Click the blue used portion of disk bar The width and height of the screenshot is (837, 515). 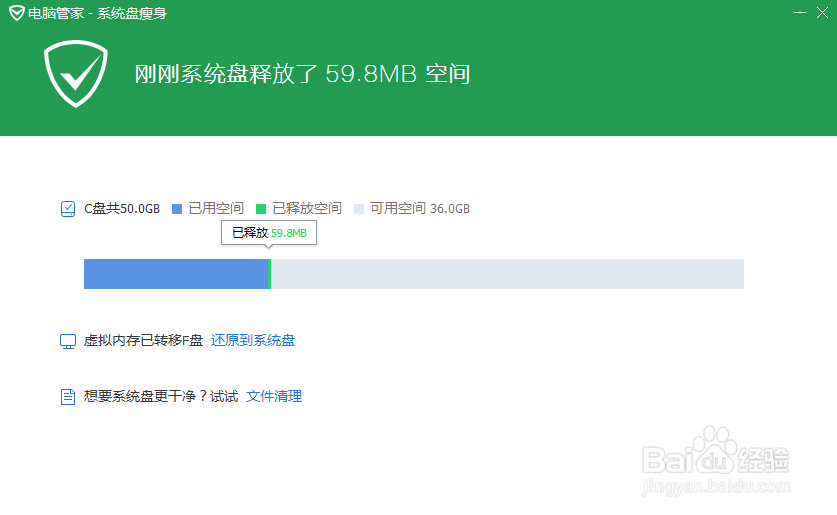click(176, 274)
